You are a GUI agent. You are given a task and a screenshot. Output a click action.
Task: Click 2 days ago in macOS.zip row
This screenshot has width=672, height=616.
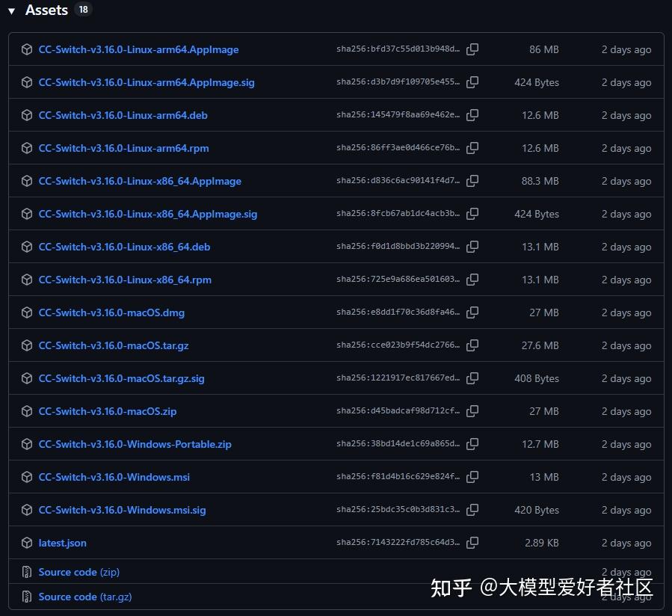pyautogui.click(x=626, y=412)
